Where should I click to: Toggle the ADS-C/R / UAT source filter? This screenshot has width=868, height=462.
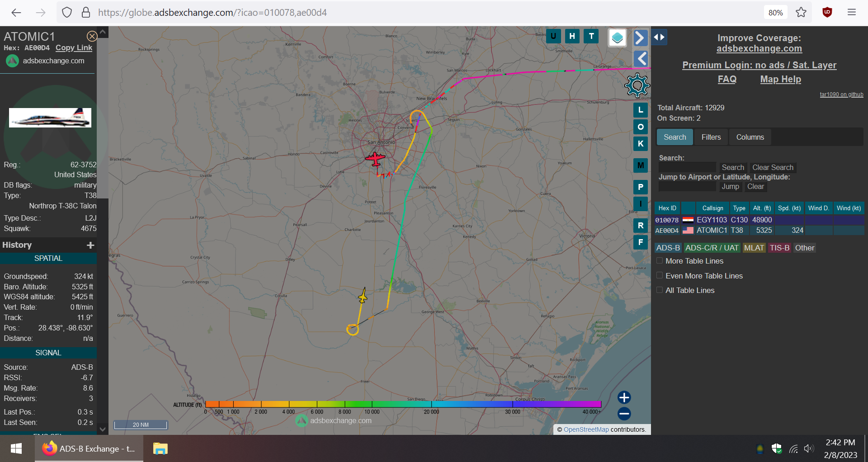[712, 248]
